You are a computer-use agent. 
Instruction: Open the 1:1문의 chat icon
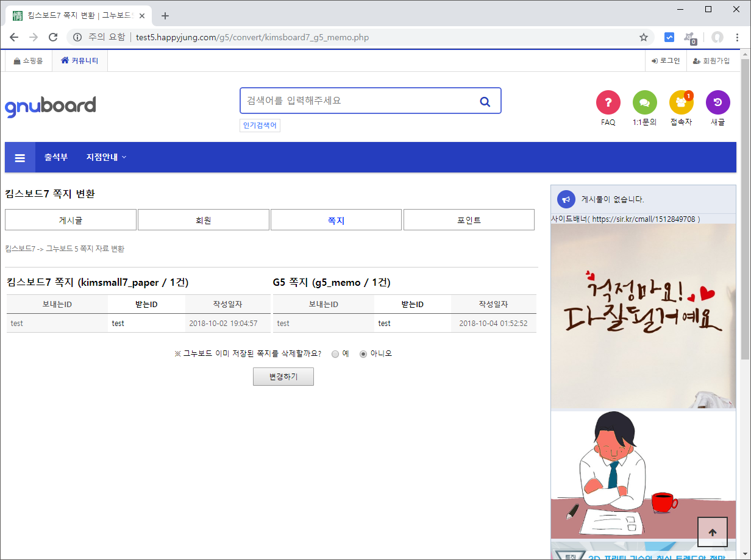pyautogui.click(x=644, y=102)
